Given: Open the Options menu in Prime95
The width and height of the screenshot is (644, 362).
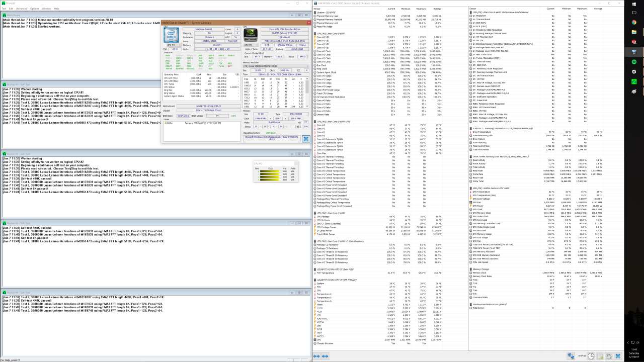Looking at the screenshot, I should pyautogui.click(x=34, y=9).
